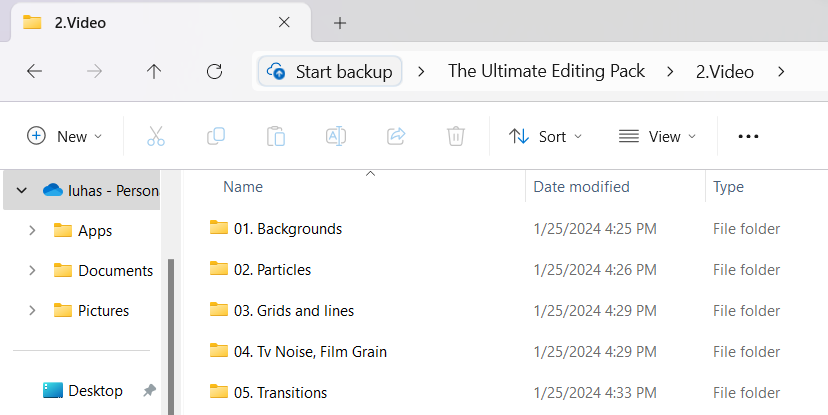Open the View options dropdown
Screen dimensions: 828x415
657,136
